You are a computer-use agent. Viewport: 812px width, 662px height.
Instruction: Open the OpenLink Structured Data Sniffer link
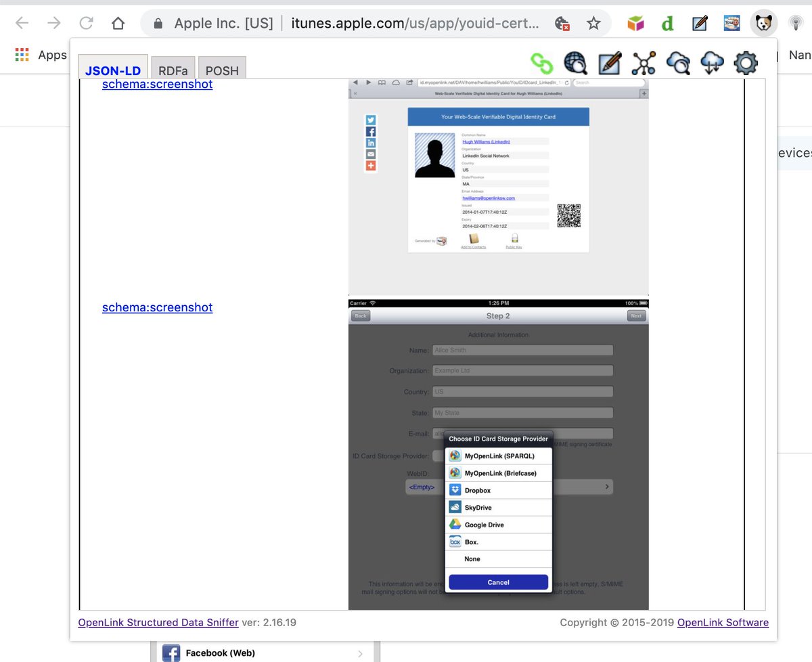point(158,623)
